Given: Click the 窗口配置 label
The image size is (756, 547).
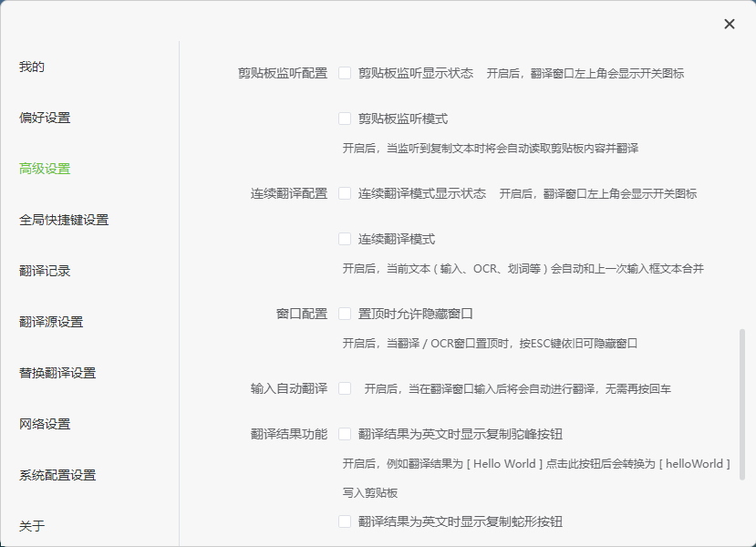Looking at the screenshot, I should (x=302, y=314).
